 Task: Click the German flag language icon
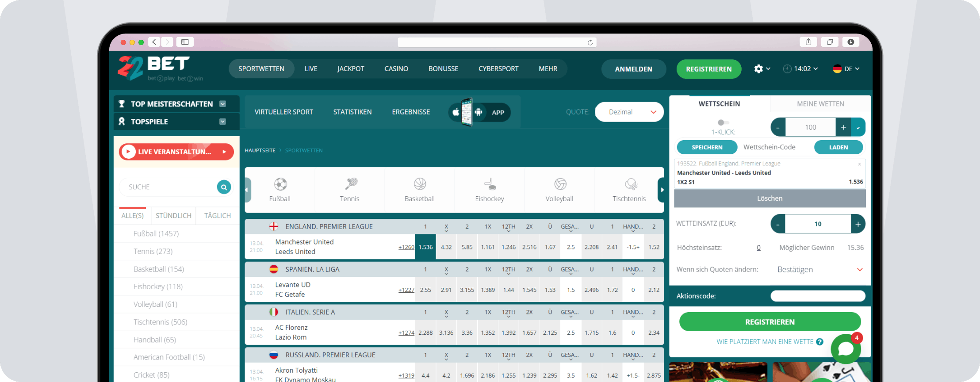[x=837, y=69]
